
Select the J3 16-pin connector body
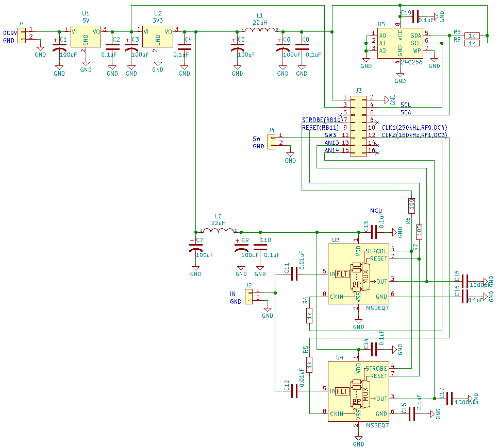click(x=359, y=124)
